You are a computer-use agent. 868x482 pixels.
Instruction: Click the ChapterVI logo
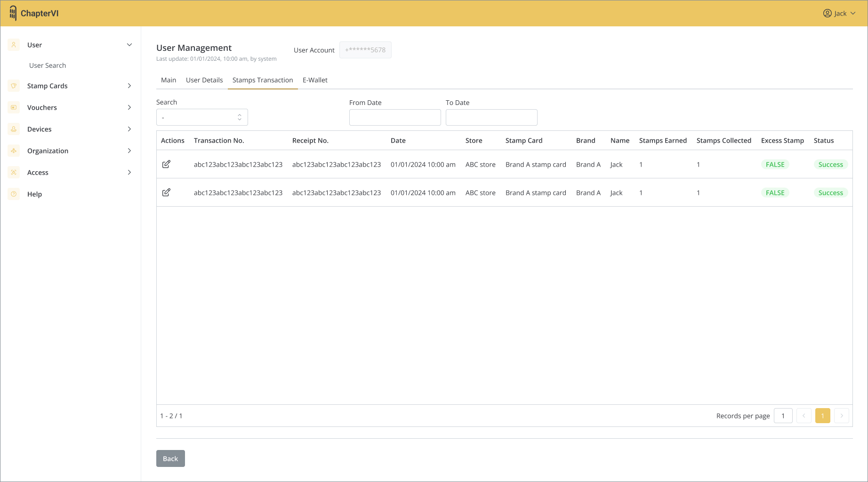(x=34, y=13)
